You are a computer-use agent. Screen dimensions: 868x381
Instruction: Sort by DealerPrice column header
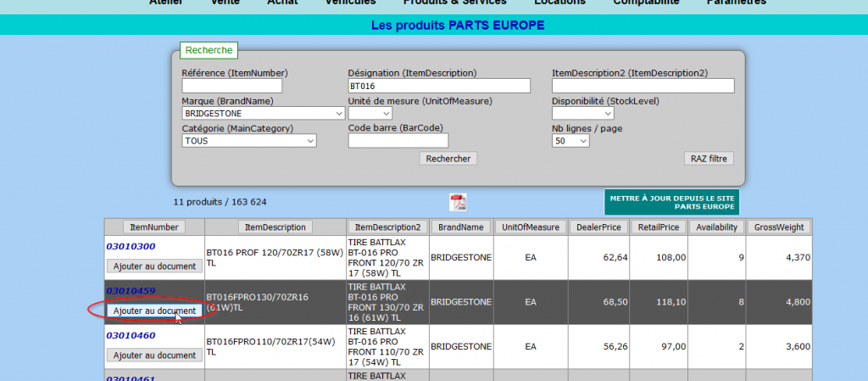tap(599, 227)
